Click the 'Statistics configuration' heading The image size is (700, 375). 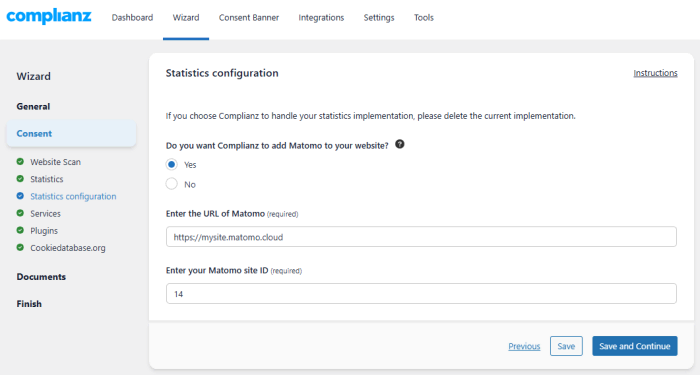point(222,73)
